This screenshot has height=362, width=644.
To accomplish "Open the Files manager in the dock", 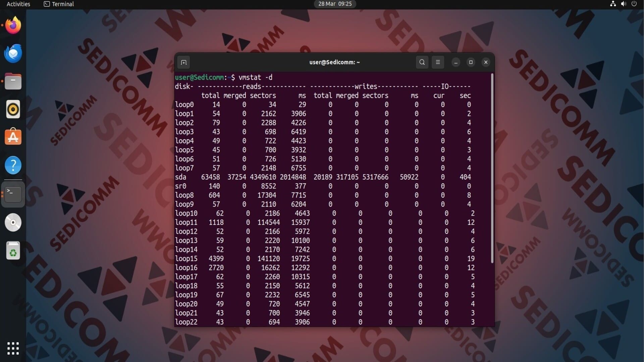I will [13, 81].
